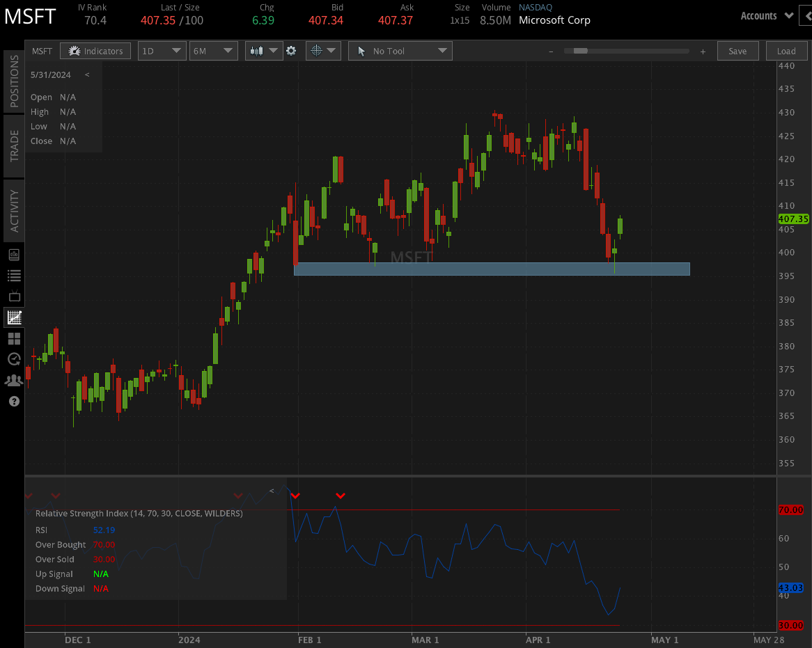This screenshot has height=648, width=812.
Task: Open the grid layout icon in sidebar
Action: pyautogui.click(x=13, y=338)
